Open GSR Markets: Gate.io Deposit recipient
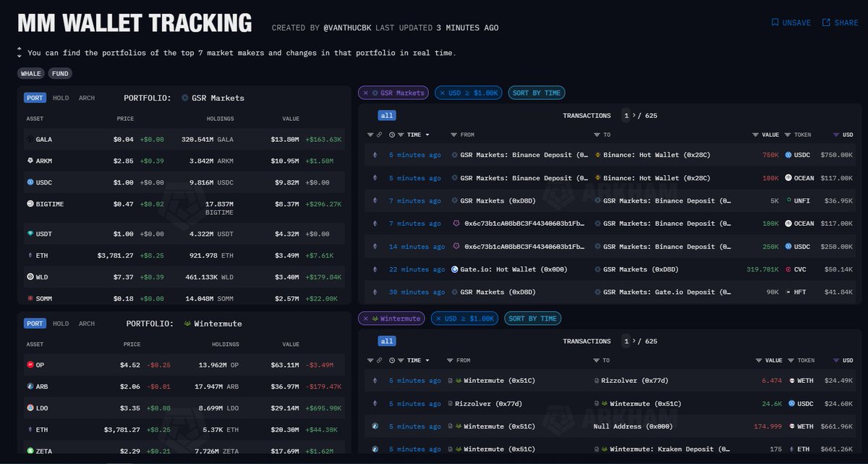 pos(664,292)
